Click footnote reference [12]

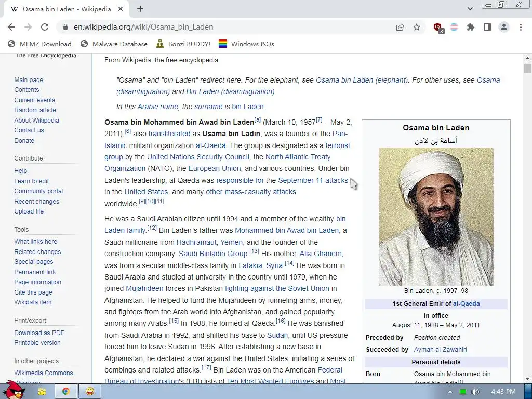152,228
